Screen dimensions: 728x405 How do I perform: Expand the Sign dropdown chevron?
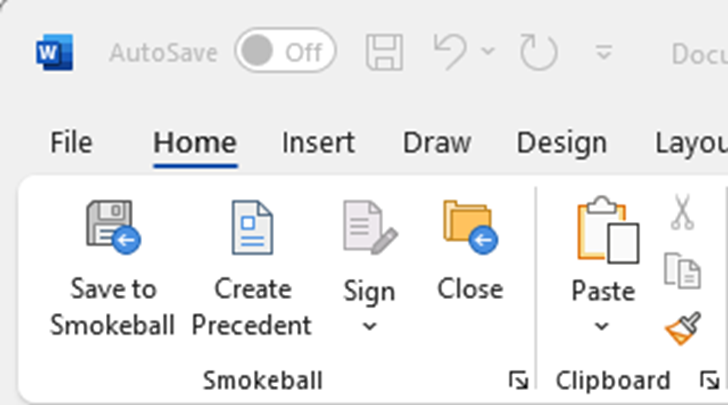point(370,327)
